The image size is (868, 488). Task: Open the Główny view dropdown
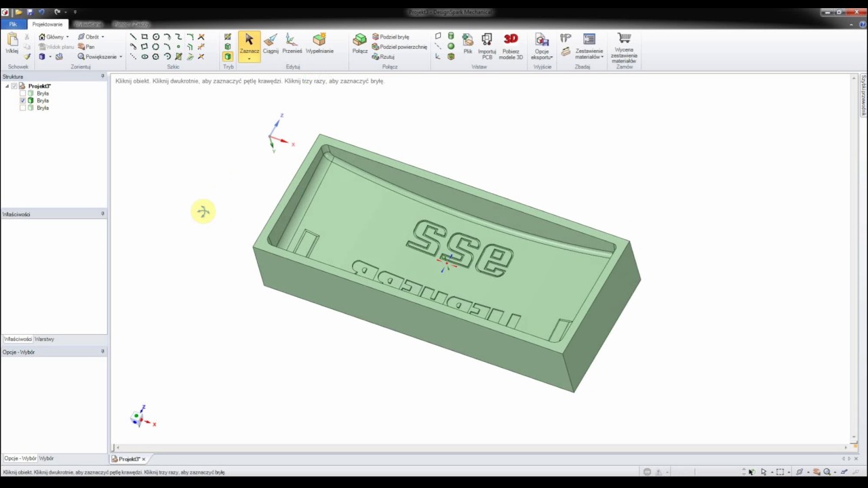pos(67,37)
